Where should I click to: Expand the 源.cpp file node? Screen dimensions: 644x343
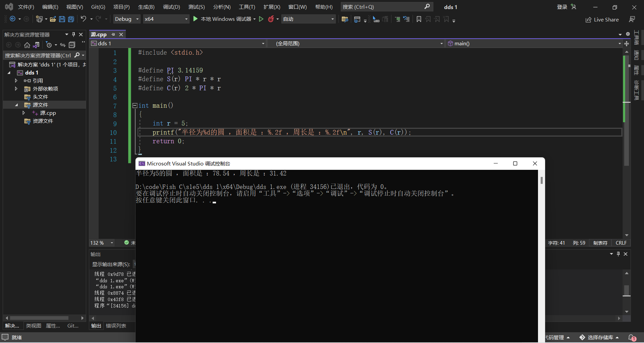click(23, 113)
